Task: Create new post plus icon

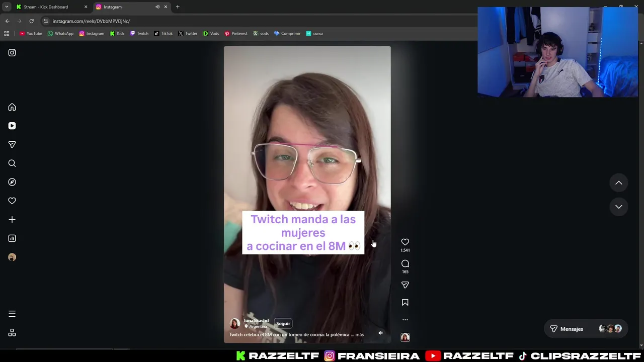Action: pyautogui.click(x=12, y=220)
